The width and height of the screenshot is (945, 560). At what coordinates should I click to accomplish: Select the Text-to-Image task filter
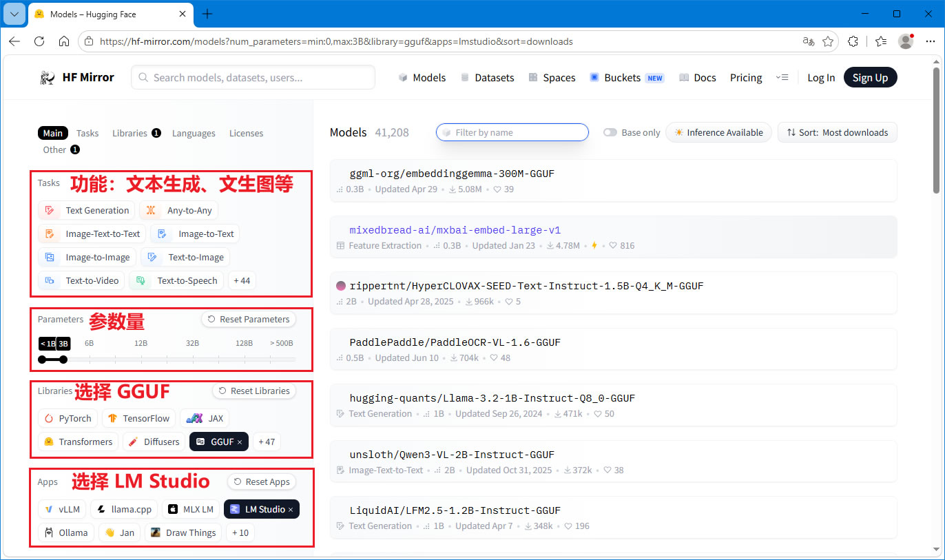[185, 258]
